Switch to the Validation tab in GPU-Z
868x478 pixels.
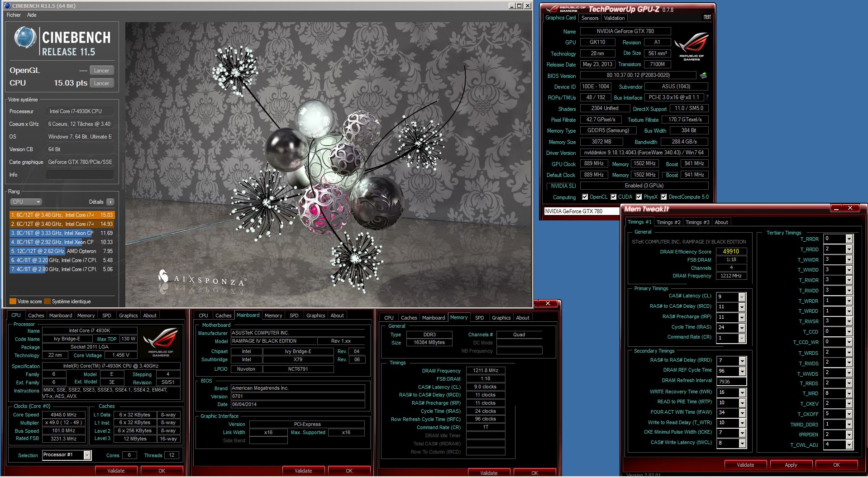(614, 18)
